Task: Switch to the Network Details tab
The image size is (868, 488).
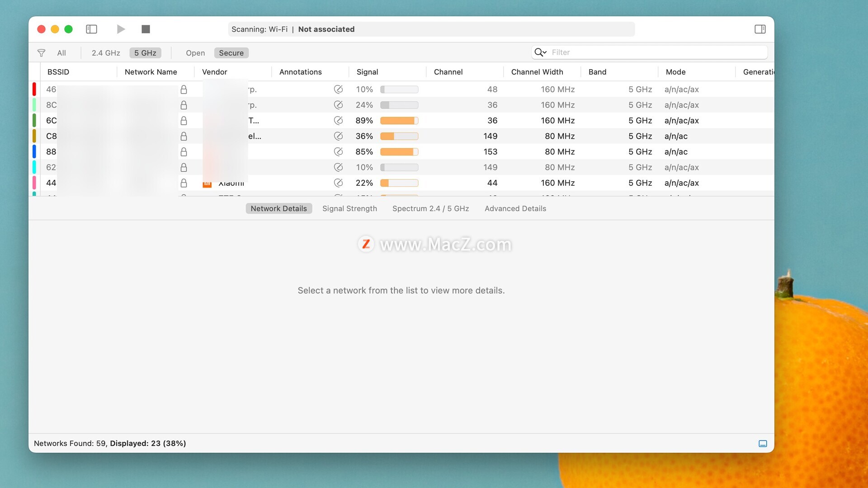Action: point(278,208)
